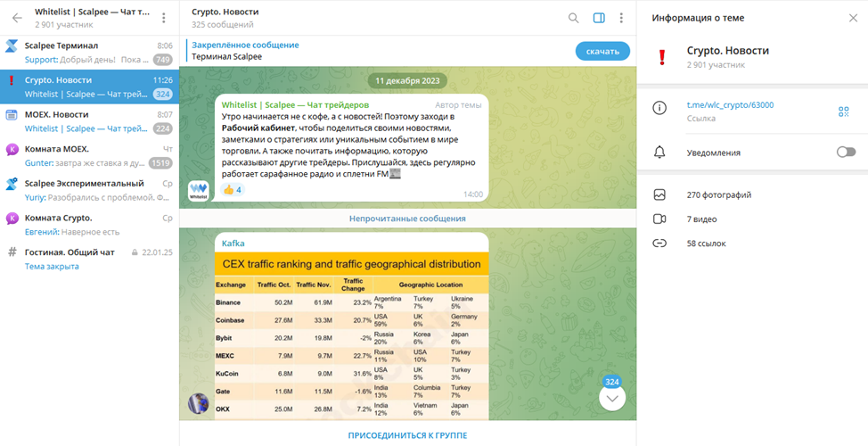Click the 1519 unread badge

pos(160,163)
